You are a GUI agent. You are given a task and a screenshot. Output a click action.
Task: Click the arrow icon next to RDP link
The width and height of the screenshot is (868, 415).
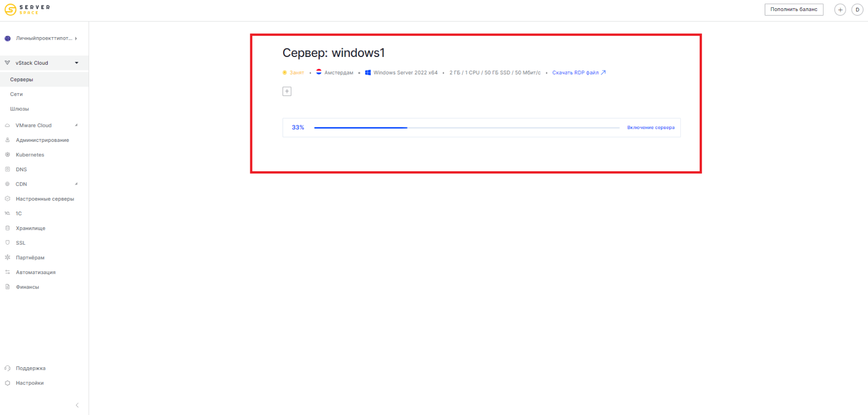click(x=603, y=72)
